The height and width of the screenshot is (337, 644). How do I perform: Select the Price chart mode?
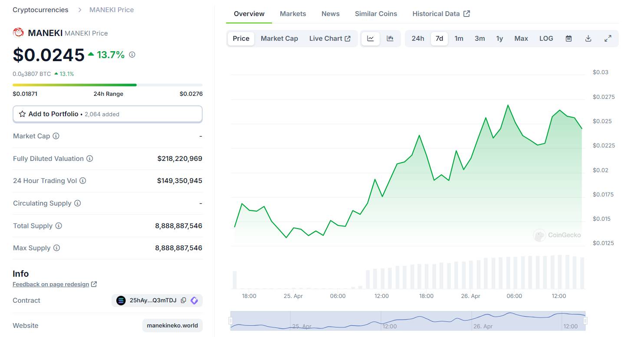[x=241, y=39]
